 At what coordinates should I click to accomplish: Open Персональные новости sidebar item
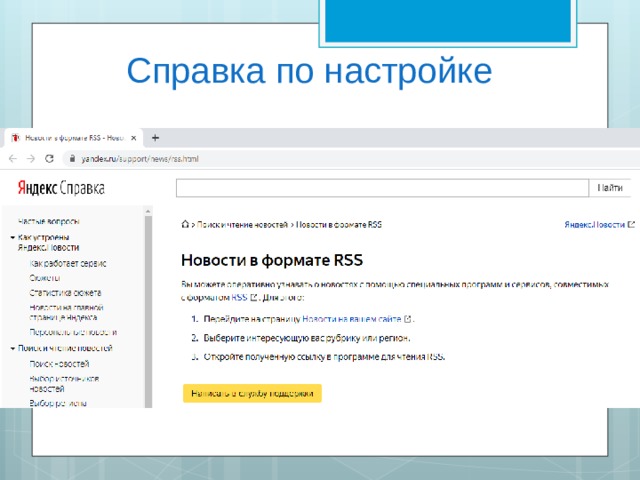pos(73,332)
